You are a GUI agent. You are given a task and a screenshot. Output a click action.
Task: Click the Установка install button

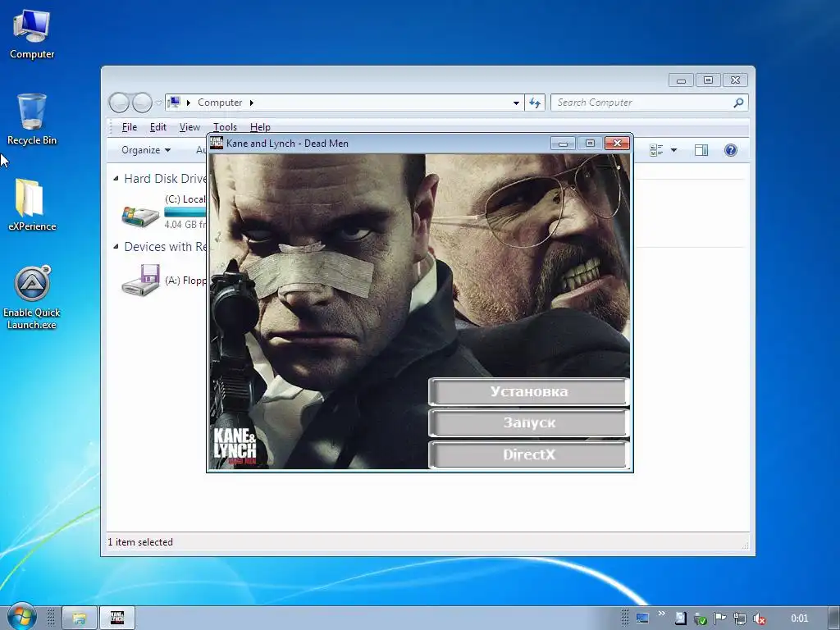click(x=528, y=391)
